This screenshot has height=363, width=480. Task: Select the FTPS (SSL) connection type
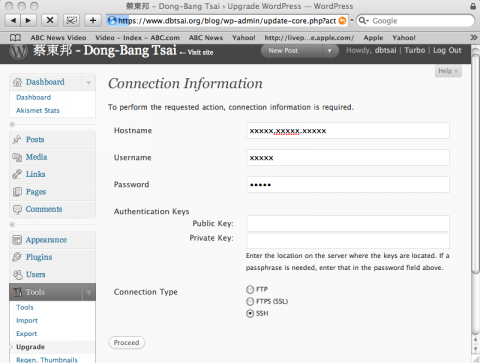point(250,301)
